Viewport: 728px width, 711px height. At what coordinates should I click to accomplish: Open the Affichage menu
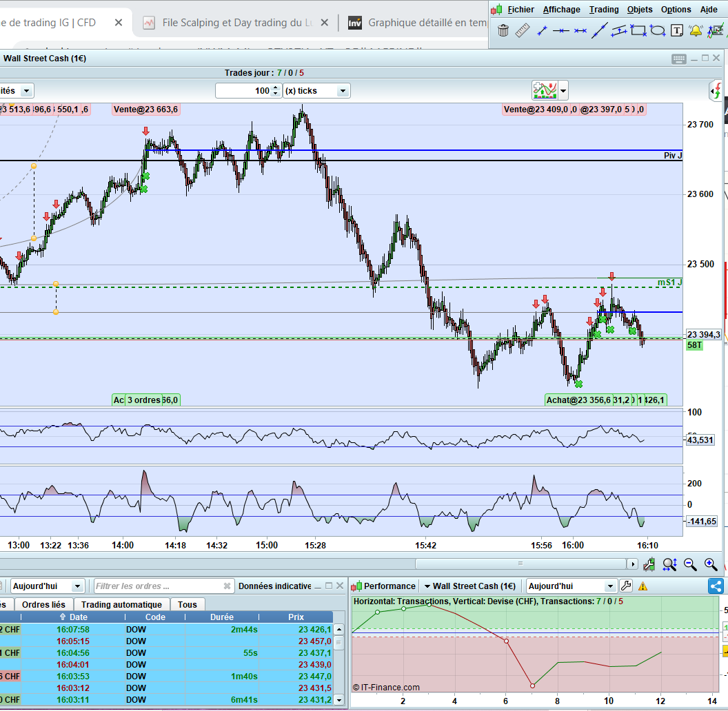pos(561,9)
